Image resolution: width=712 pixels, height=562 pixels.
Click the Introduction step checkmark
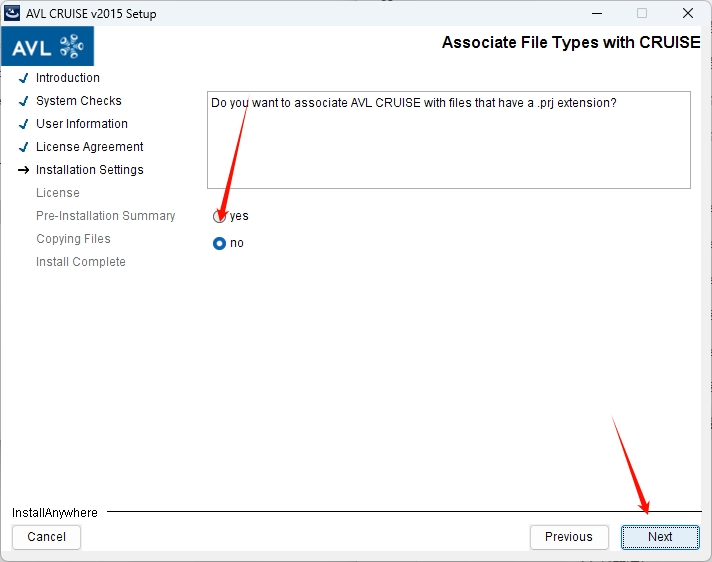click(x=23, y=78)
